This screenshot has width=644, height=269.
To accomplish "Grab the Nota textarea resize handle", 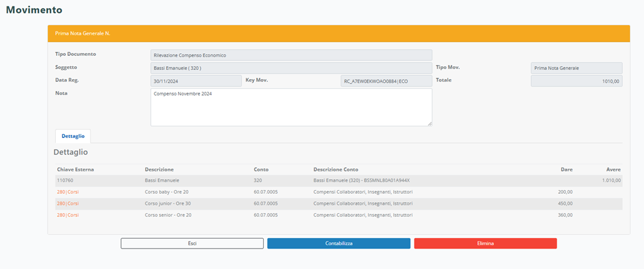I will point(429,123).
